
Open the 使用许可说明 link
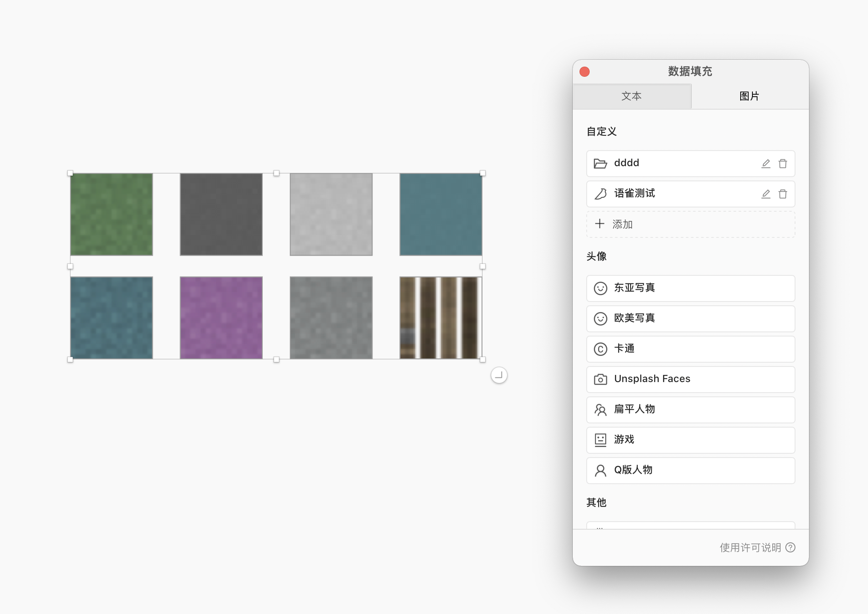750,547
